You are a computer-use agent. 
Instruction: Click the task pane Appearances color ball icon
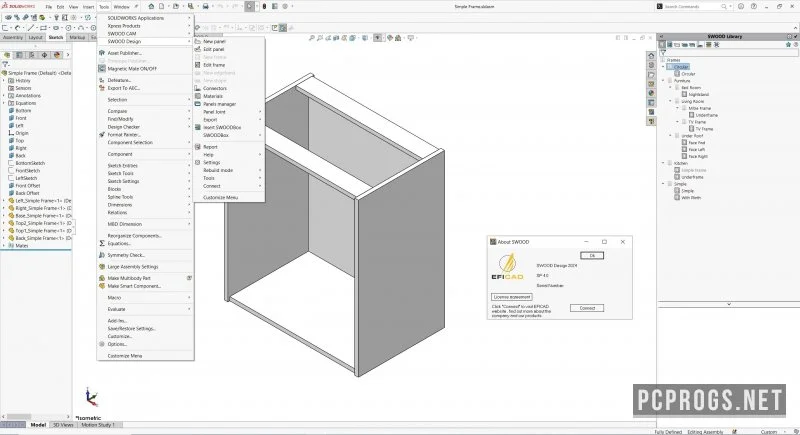point(651,93)
